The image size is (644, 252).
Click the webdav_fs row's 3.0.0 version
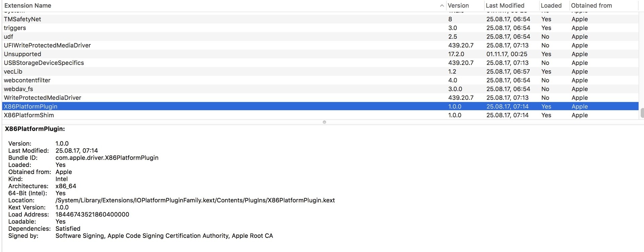455,89
